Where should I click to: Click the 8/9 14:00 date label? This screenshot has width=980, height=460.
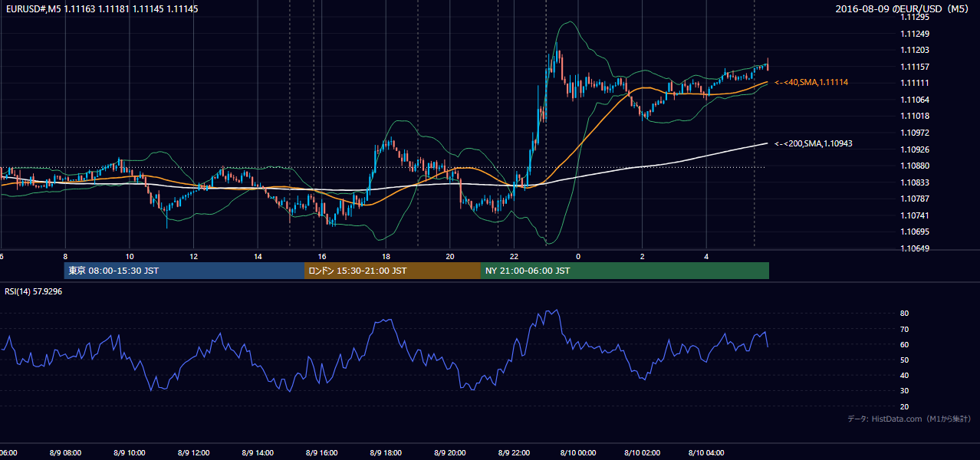pos(257,453)
